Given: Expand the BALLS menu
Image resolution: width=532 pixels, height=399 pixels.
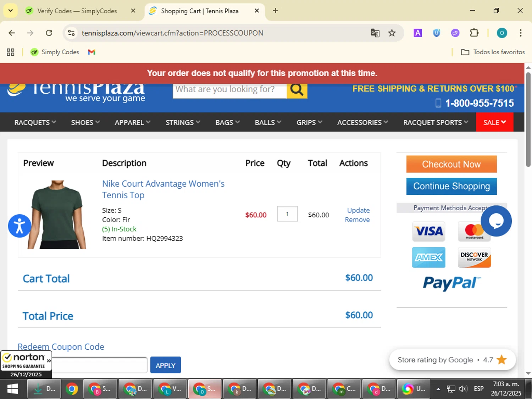Looking at the screenshot, I should tap(268, 122).
